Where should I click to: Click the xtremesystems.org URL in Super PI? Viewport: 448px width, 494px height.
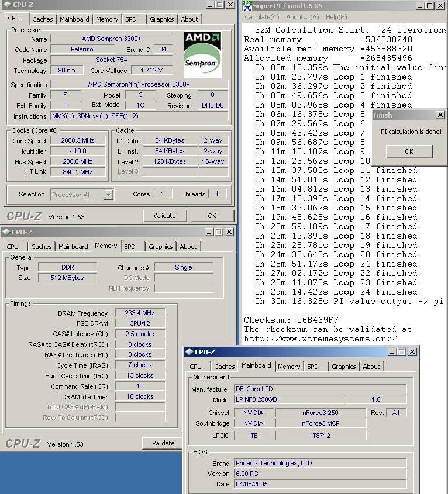click(x=320, y=339)
